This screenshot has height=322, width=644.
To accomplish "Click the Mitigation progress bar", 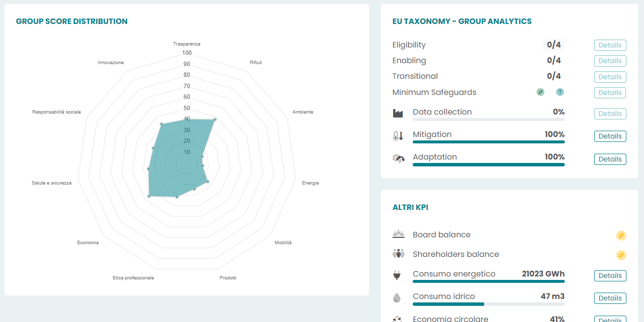I will coord(489,142).
